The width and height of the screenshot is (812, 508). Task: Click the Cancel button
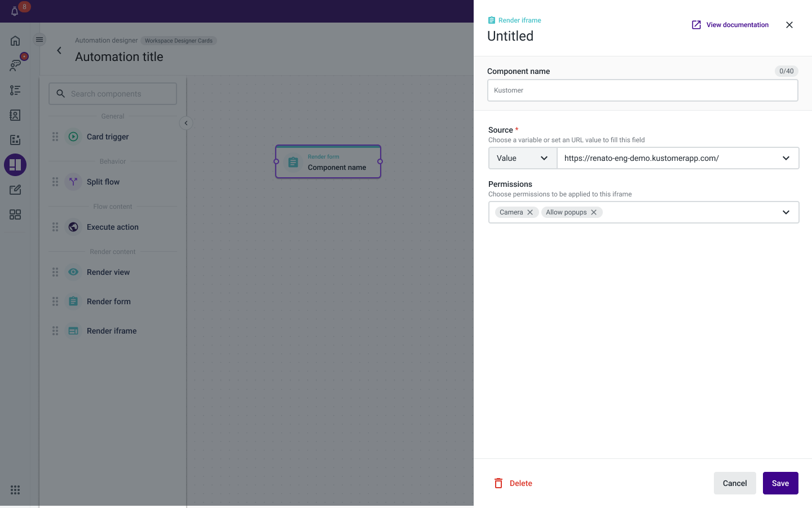click(735, 483)
